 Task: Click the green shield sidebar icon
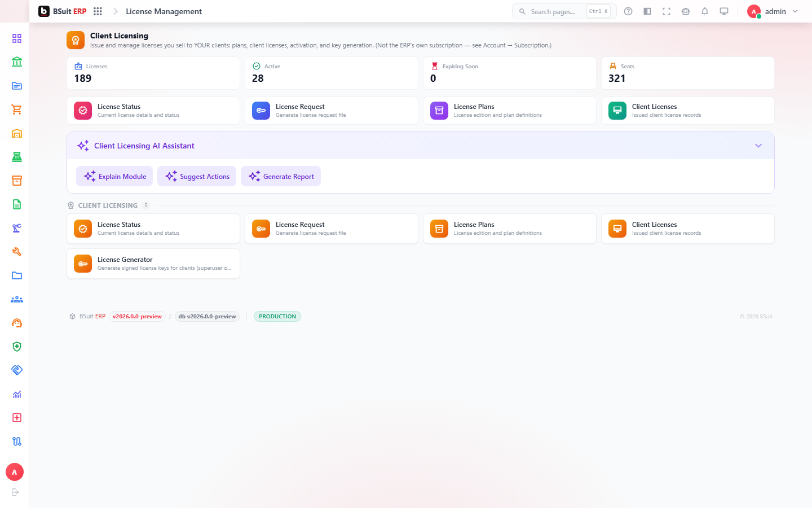[17, 347]
